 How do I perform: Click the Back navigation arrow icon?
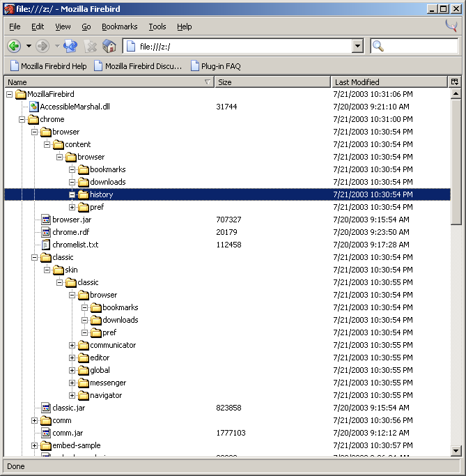click(14, 46)
